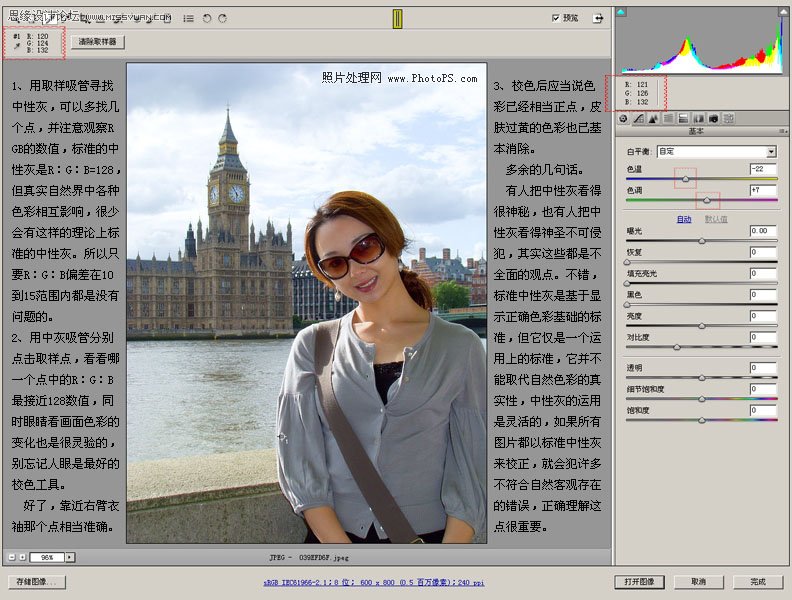This screenshot has height=600, width=792.
Task: Click the 取消 cancel button
Action: click(x=699, y=582)
